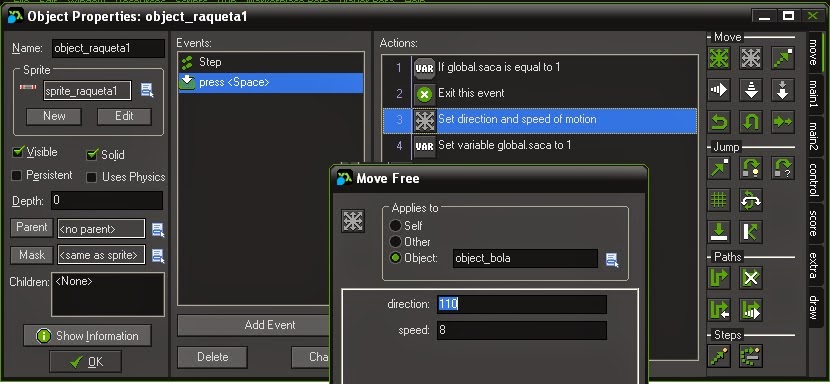Image resolution: width=830 pixels, height=384 pixels.
Task: Switch to the draw actions tab
Action: coord(814,308)
